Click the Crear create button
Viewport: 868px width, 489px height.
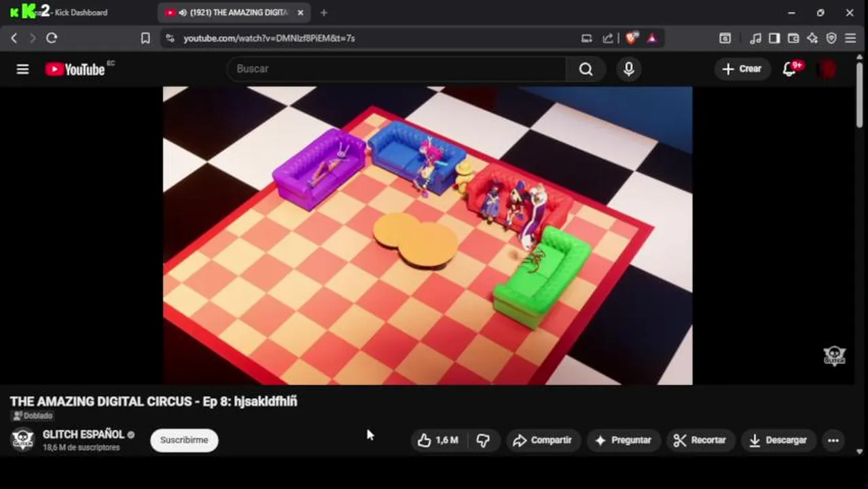tap(742, 69)
